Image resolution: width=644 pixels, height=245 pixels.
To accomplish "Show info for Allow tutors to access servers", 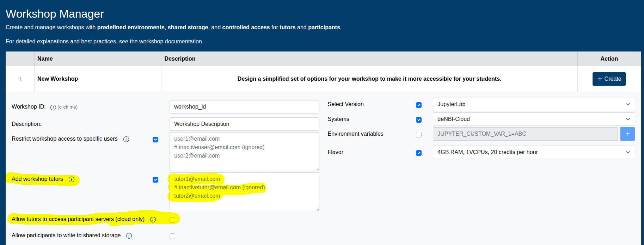I will tap(153, 220).
